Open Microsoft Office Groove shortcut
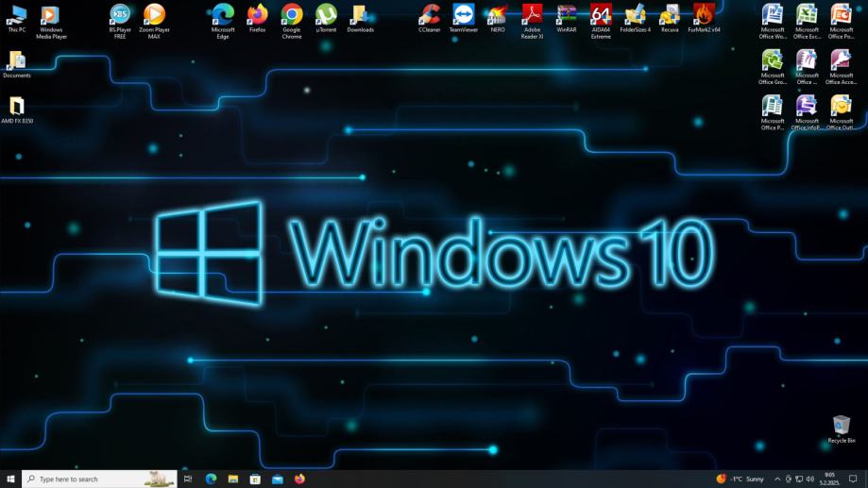The height and width of the screenshot is (488, 868). point(773,67)
